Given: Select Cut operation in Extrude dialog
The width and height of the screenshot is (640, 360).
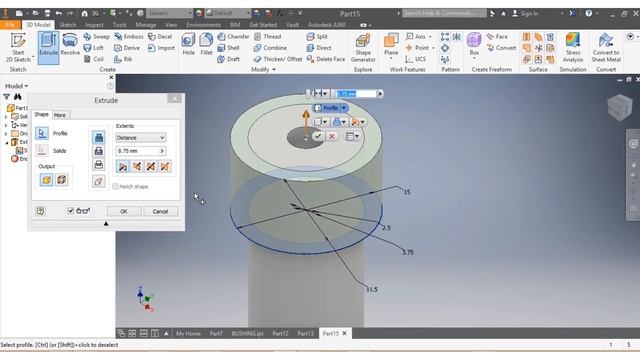Looking at the screenshot, I should pos(99,151).
